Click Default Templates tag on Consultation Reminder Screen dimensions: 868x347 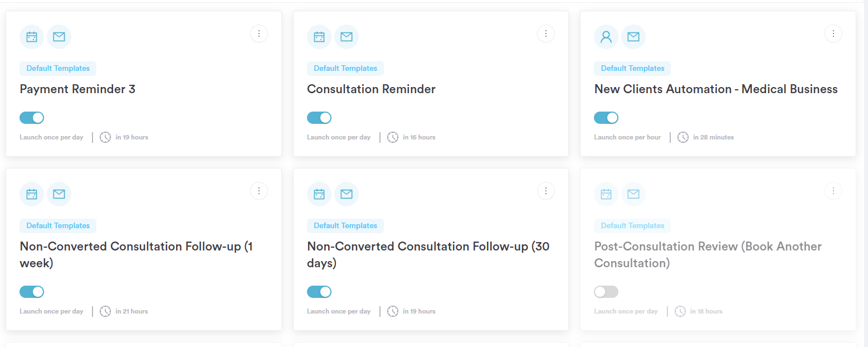coord(345,69)
